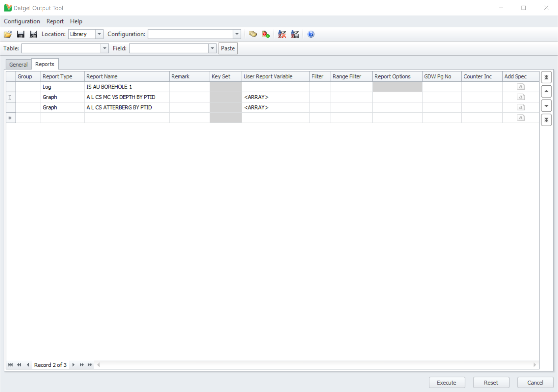The height and width of the screenshot is (392, 558).
Task: Open the Report menu
Action: (x=55, y=21)
